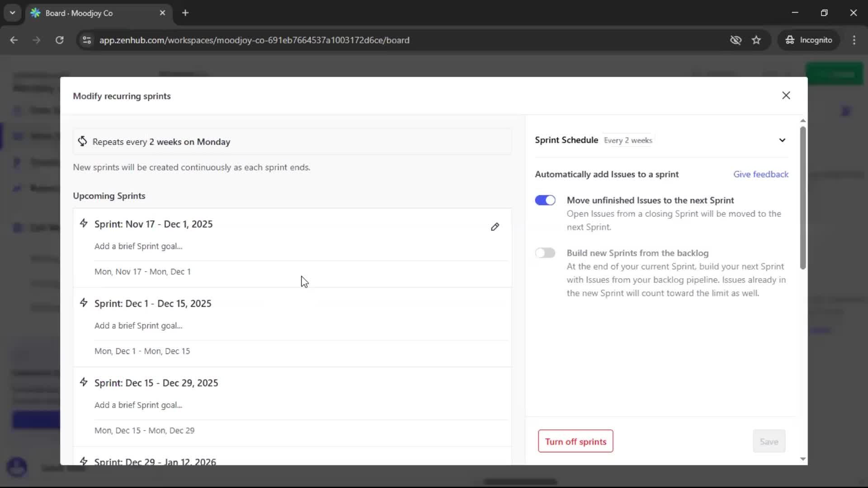Image resolution: width=868 pixels, height=488 pixels.
Task: Click the forward navigation arrow
Action: pos(36,40)
